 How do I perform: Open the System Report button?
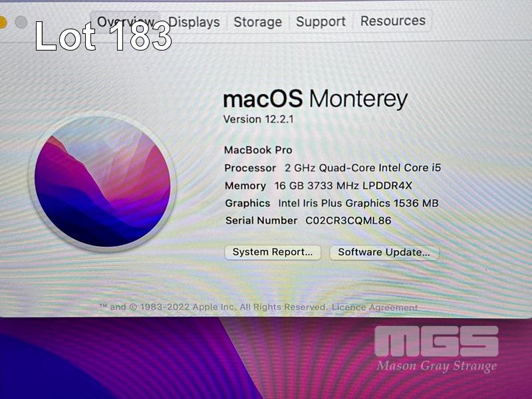tap(273, 252)
